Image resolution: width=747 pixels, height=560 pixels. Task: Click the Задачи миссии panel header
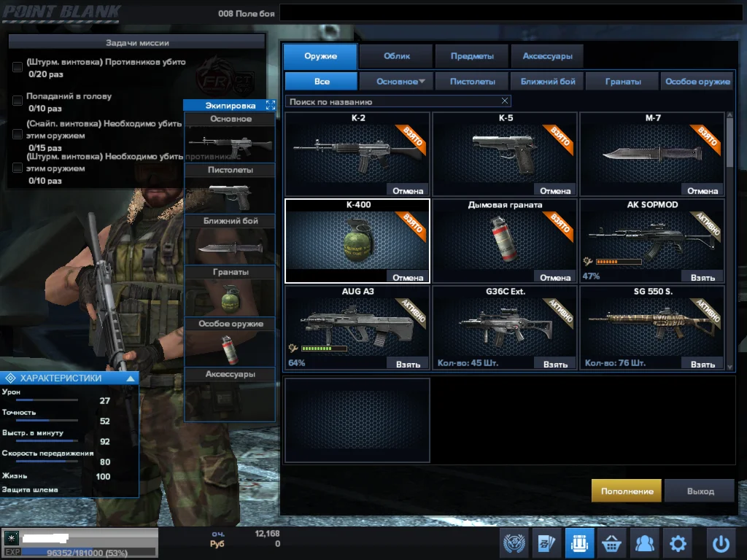click(x=137, y=42)
